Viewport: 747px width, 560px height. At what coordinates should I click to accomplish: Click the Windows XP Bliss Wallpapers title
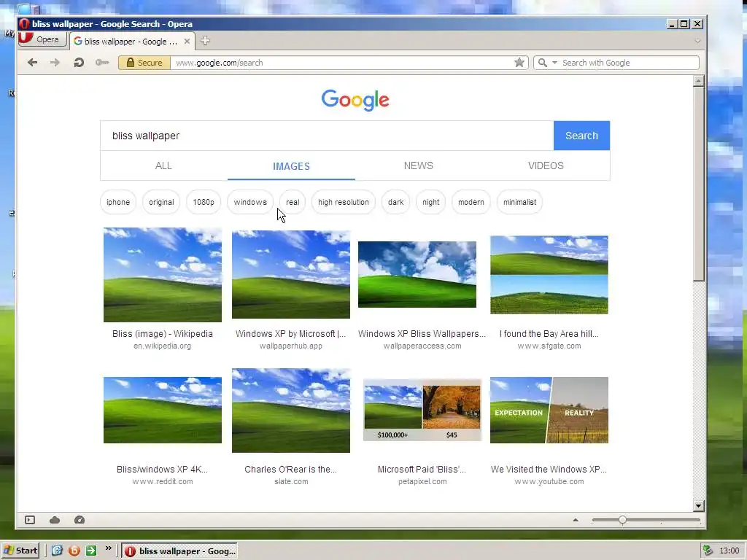[x=422, y=334]
